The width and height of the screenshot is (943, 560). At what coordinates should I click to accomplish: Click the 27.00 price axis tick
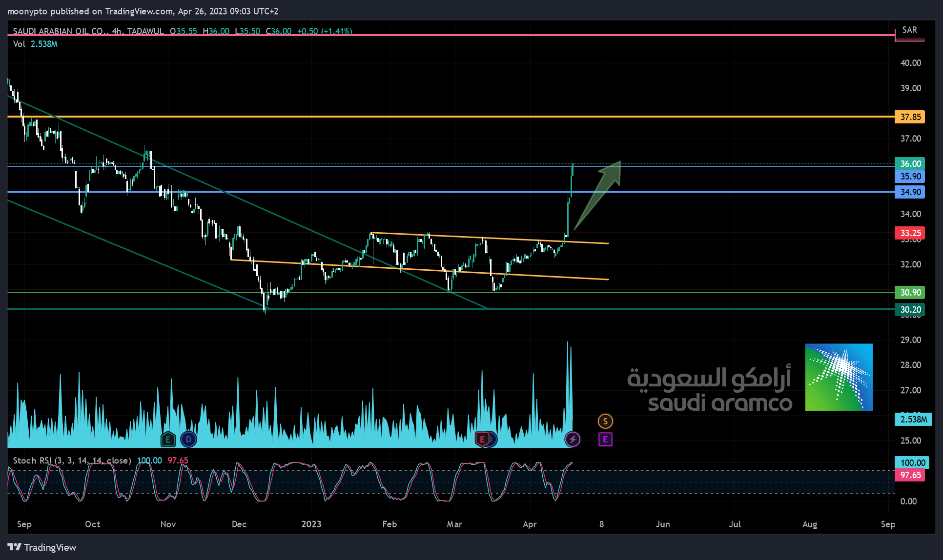tap(910, 390)
